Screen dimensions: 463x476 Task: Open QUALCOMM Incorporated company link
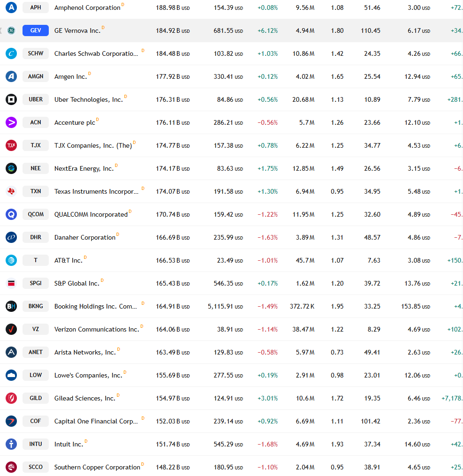coord(91,215)
